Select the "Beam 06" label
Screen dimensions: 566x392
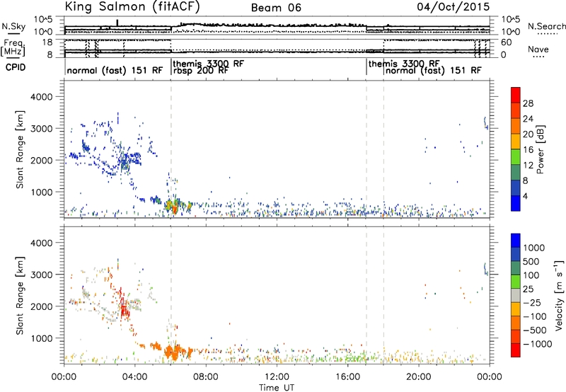pos(276,8)
